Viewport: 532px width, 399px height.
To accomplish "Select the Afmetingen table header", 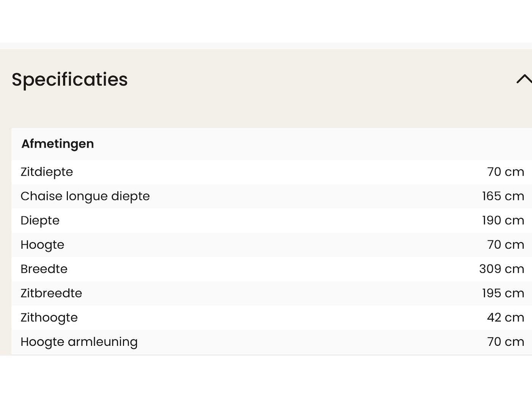I will 58,144.
